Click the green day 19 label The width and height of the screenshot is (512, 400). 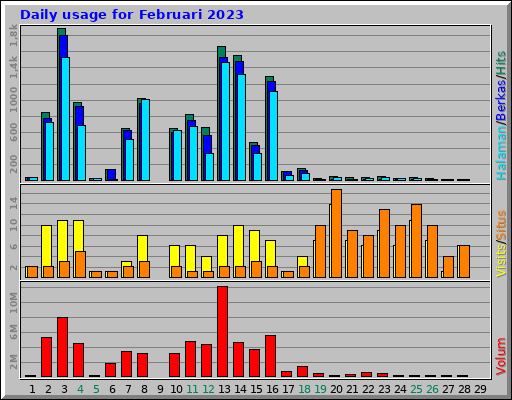[320, 389]
